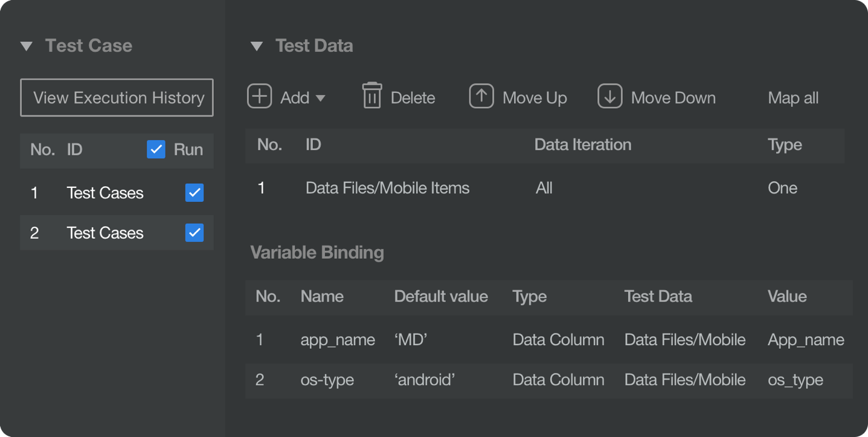Viewport: 868px width, 437px height.
Task: Open the Add dropdown arrow
Action: point(321,98)
